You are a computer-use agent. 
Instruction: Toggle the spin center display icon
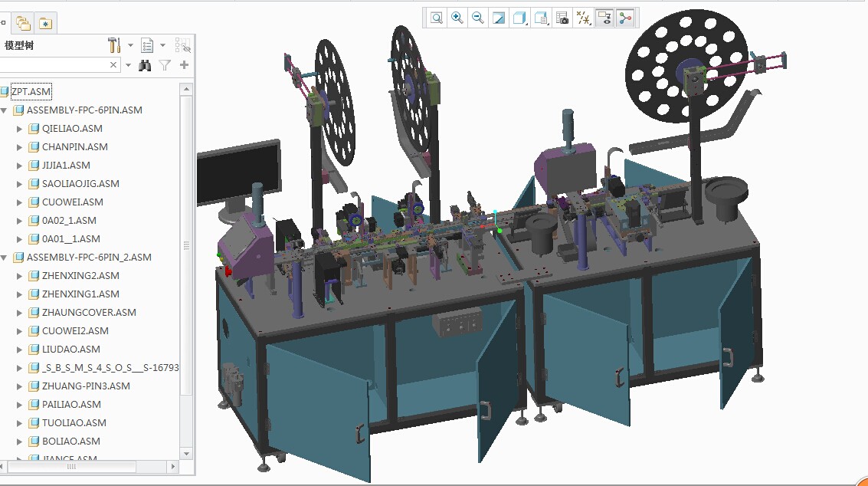coord(624,17)
